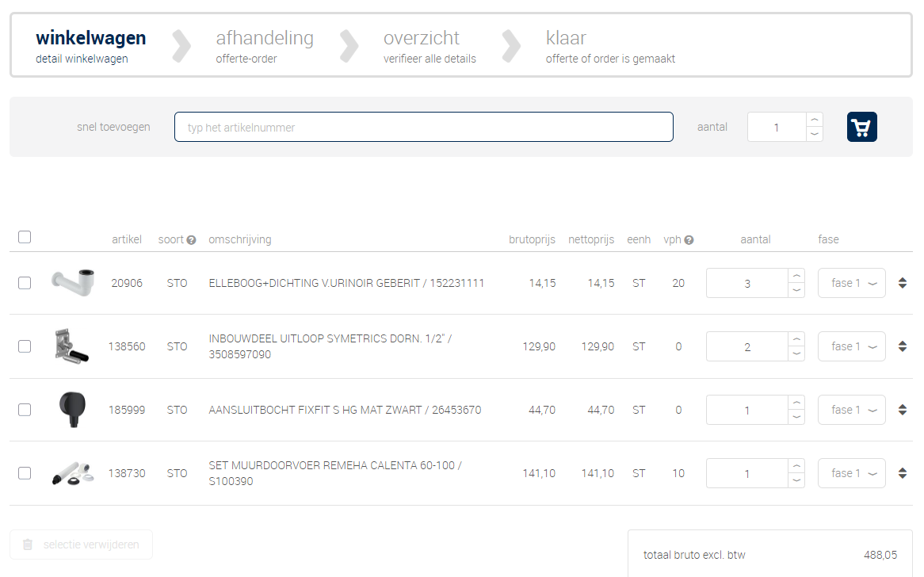Click help icon next to soort header
The height and width of the screenshot is (577, 924).
point(191,240)
